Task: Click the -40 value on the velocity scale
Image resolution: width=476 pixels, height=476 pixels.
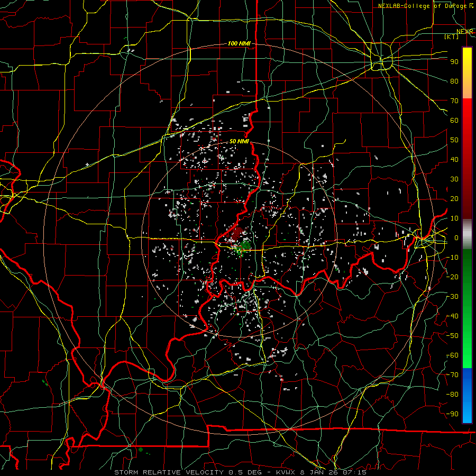Action: pyautogui.click(x=453, y=316)
